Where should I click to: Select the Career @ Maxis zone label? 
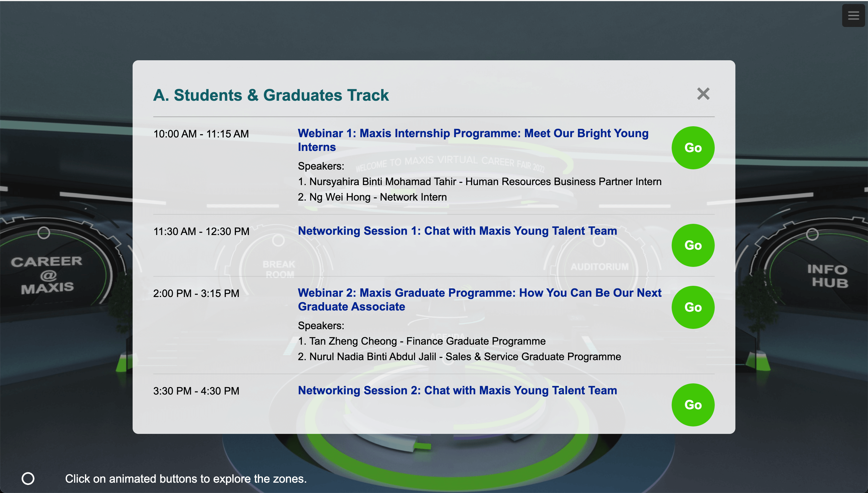coord(47,275)
